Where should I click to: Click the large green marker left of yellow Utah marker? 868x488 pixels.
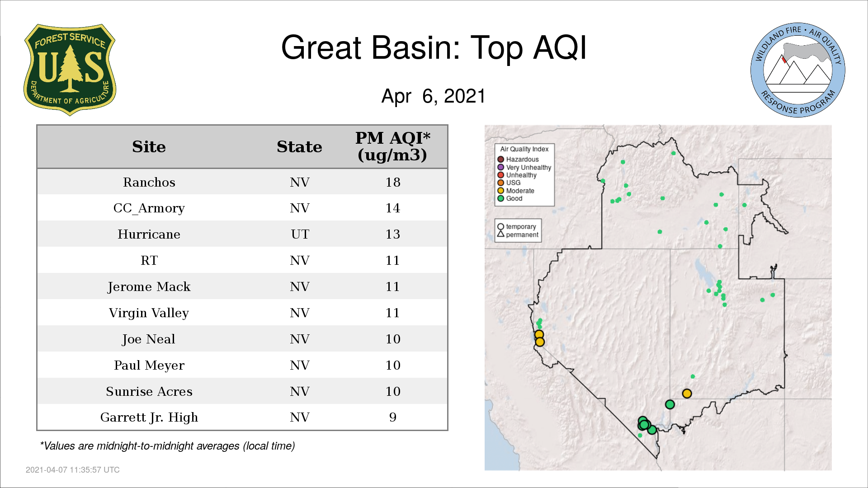point(670,404)
